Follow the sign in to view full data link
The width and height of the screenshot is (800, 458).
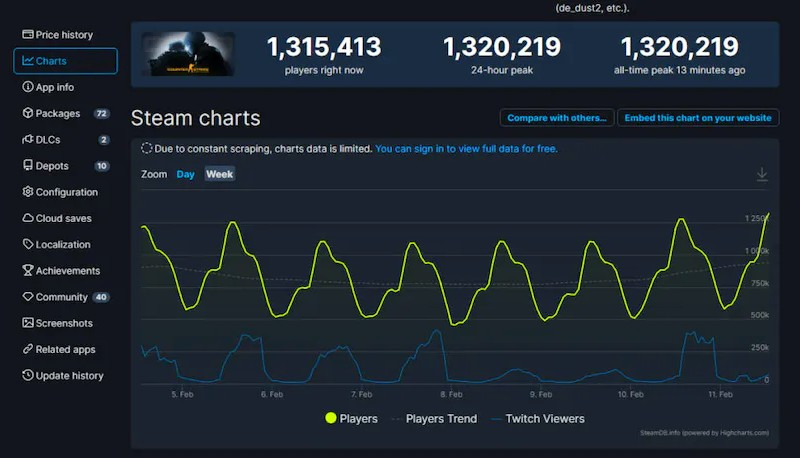466,149
